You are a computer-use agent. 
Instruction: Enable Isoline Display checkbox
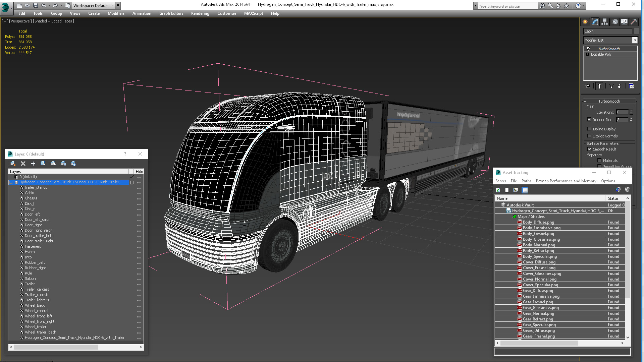click(589, 129)
